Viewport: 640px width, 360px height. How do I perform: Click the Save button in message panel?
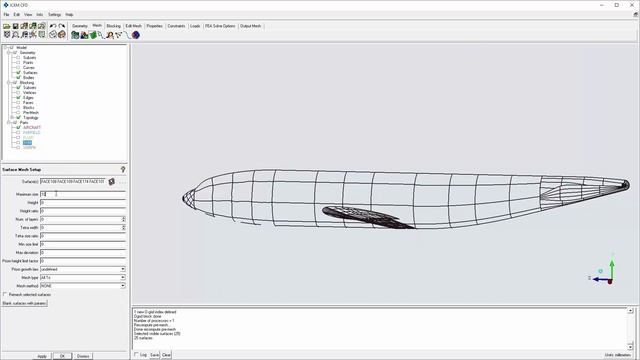(x=154, y=355)
